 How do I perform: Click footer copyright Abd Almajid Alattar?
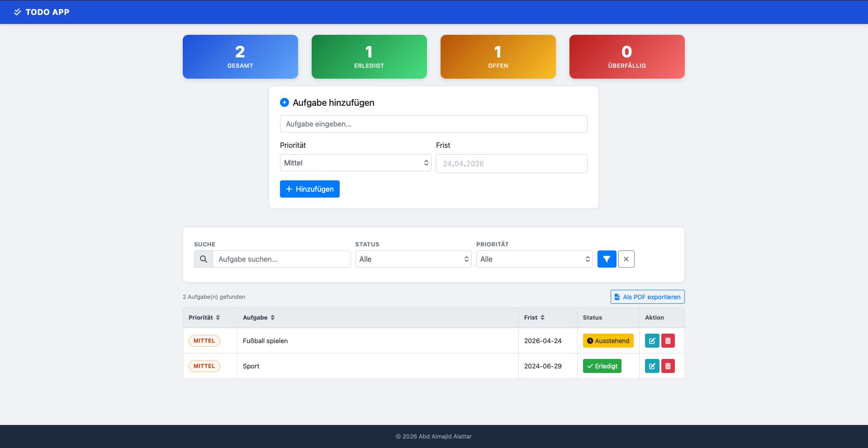pos(433,437)
